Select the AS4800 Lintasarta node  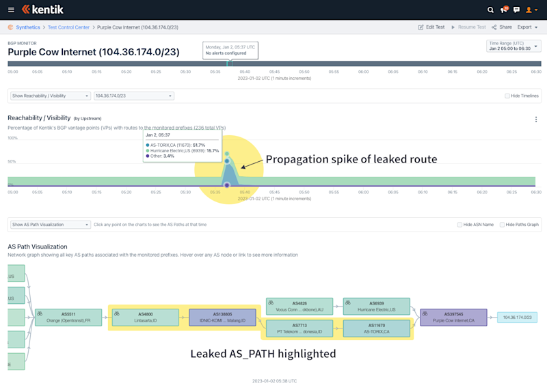tap(146, 317)
